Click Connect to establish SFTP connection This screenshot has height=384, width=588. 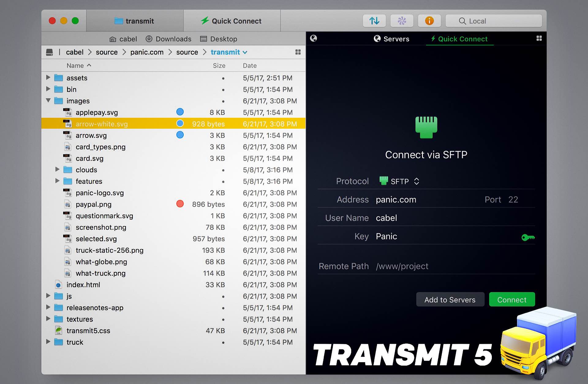pyautogui.click(x=512, y=299)
